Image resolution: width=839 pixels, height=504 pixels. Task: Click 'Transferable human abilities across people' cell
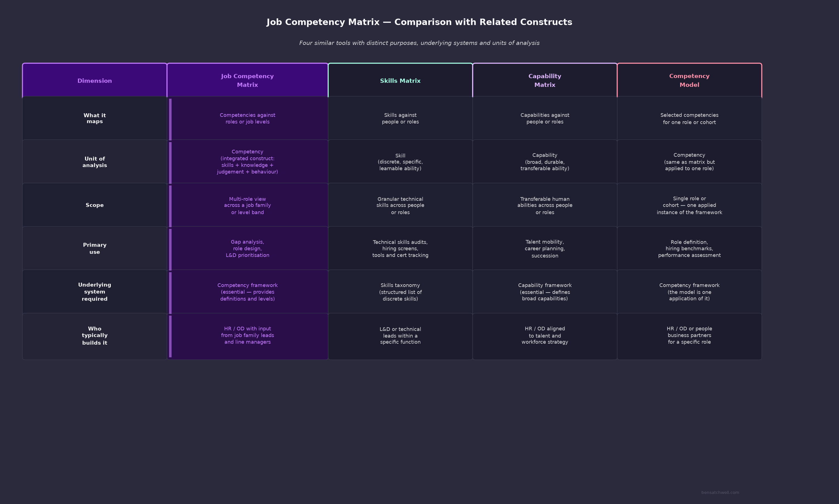click(545, 205)
